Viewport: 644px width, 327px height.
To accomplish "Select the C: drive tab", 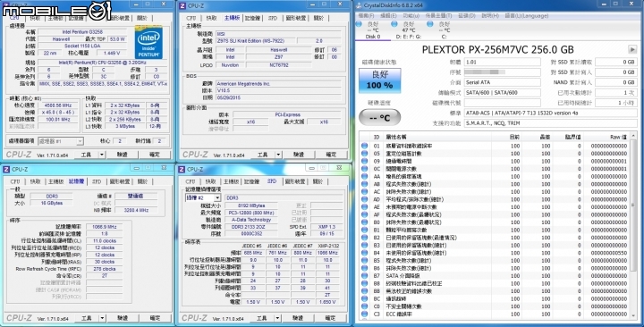I will pos(444,30).
